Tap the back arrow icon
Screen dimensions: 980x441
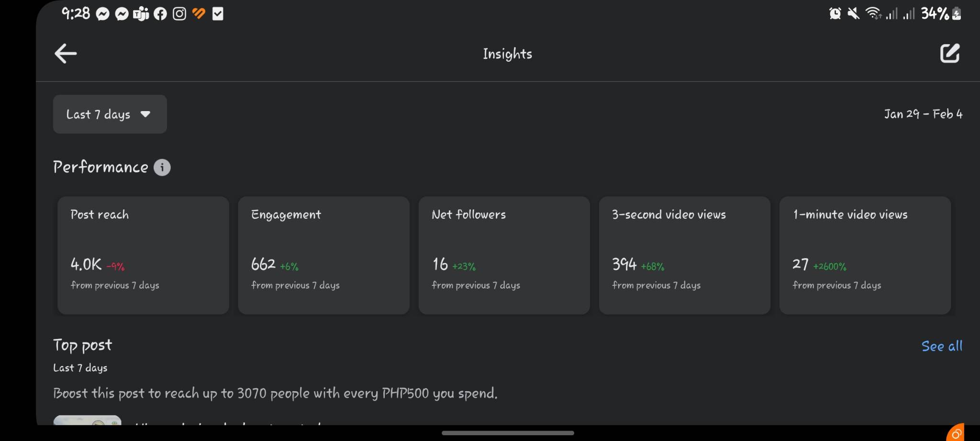66,53
